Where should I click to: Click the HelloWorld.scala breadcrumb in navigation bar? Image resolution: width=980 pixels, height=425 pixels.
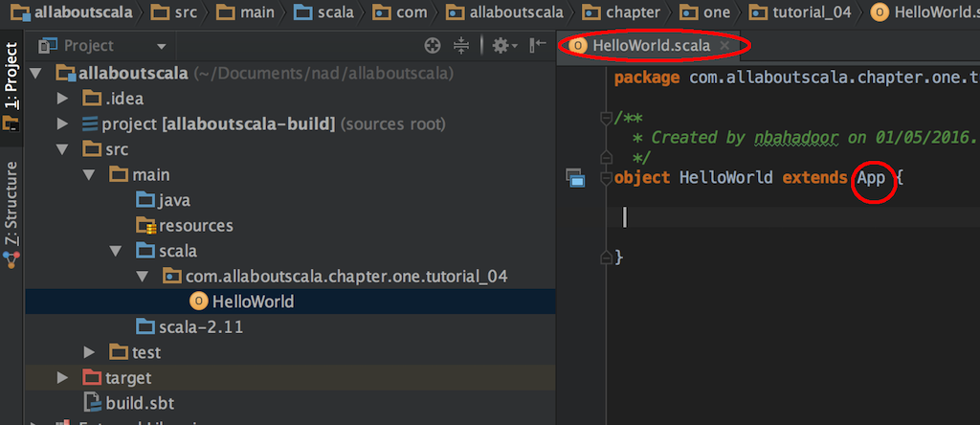[925, 11]
